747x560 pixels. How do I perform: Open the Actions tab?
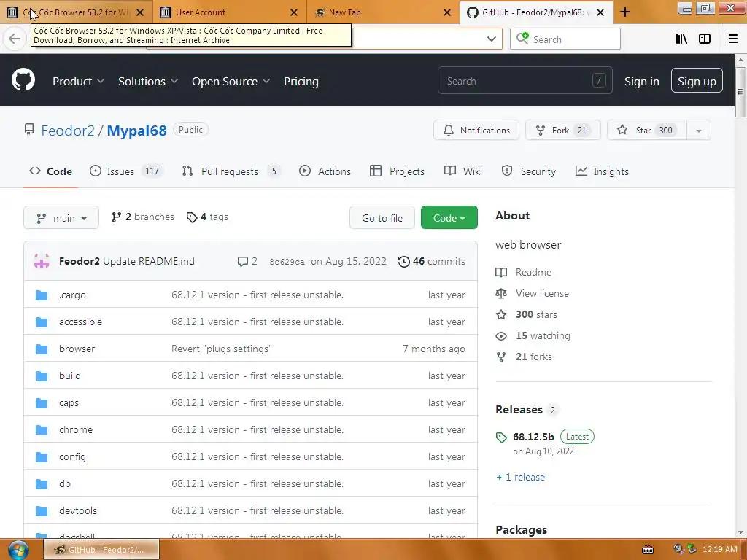[x=325, y=171]
